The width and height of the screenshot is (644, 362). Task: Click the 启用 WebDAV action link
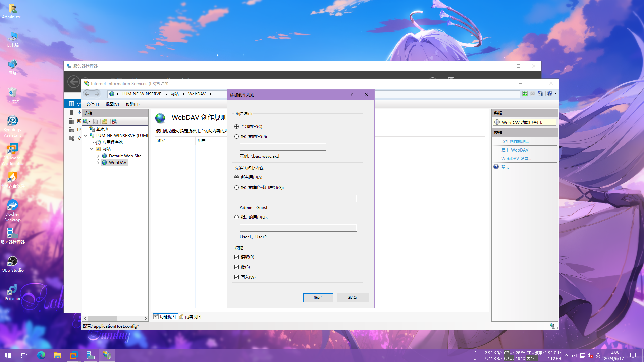[x=515, y=150]
